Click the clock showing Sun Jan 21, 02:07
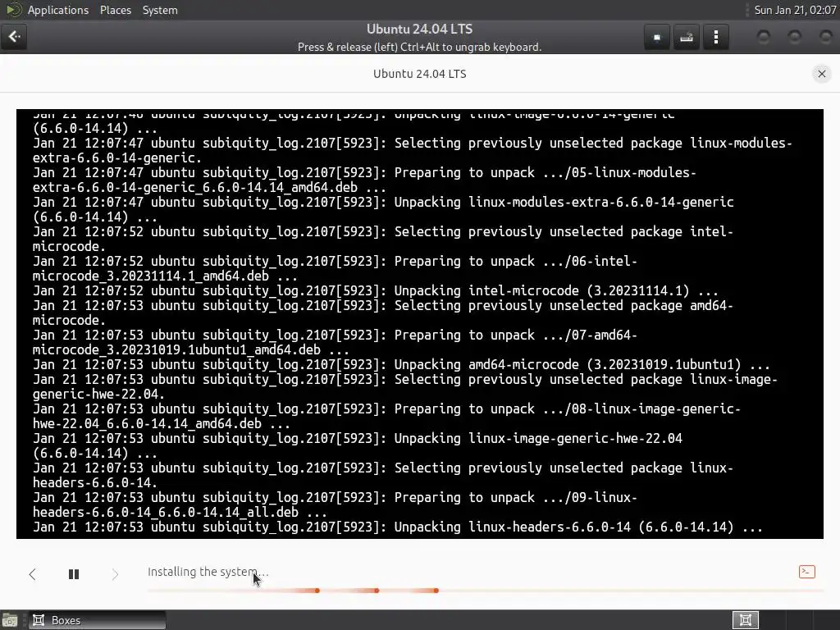 [795, 10]
